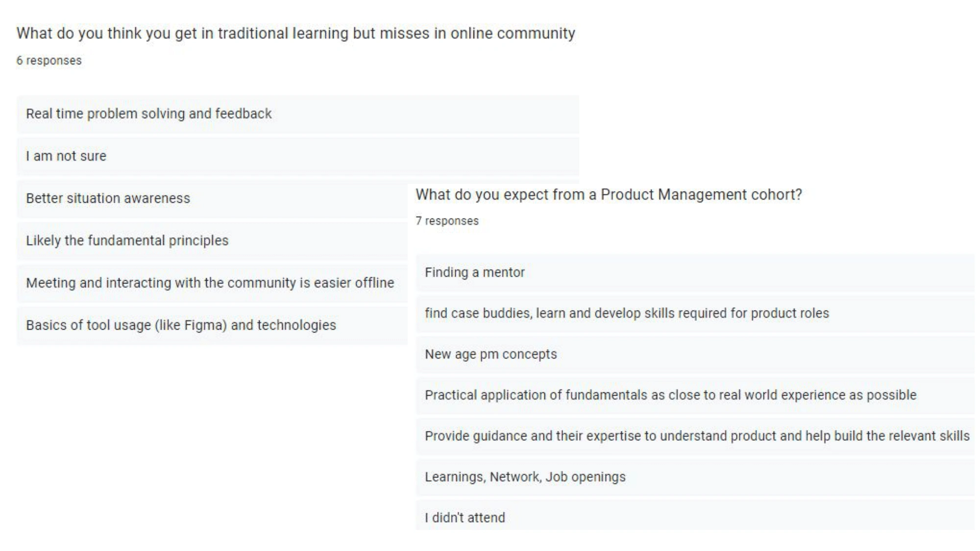This screenshot has width=980, height=551.
Task: Select 'New age pm concepts' response
Action: [x=695, y=354]
